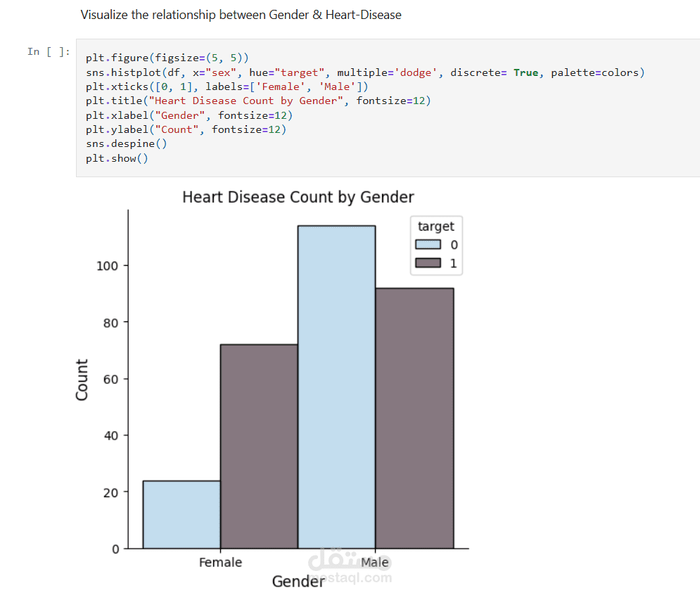Click the tall Male target 0 bar
Image resolution: width=700 pixels, height=597 pixels.
tap(336, 387)
